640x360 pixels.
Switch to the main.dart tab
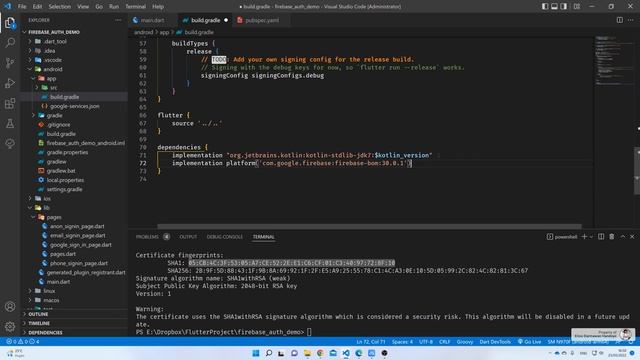152,20
